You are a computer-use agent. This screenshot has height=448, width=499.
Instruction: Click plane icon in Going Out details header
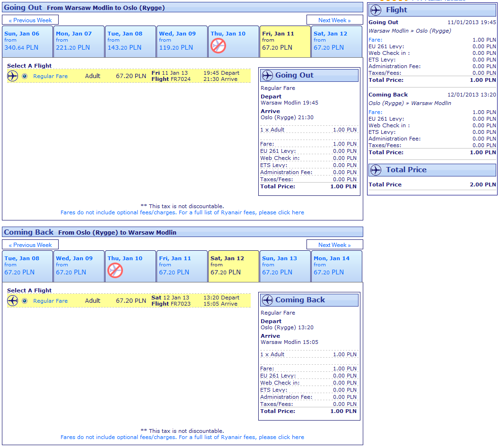(267, 75)
